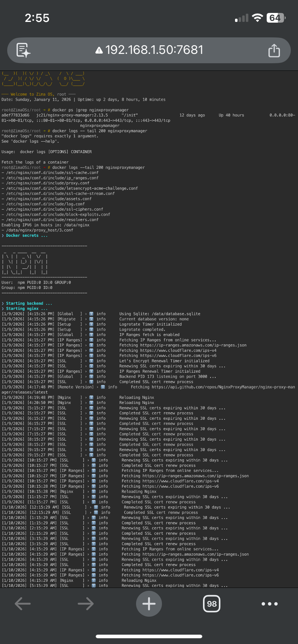The height and width of the screenshot is (644, 298).
Task: Tap the info icon on the Migrate line
Action: (91, 319)
